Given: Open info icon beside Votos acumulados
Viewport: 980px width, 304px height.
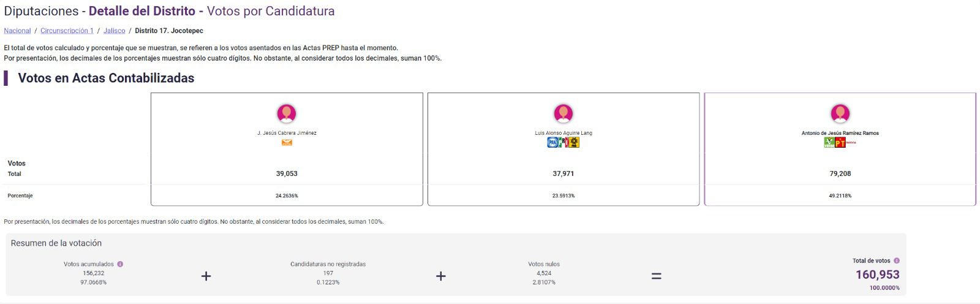Looking at the screenshot, I should (120, 264).
